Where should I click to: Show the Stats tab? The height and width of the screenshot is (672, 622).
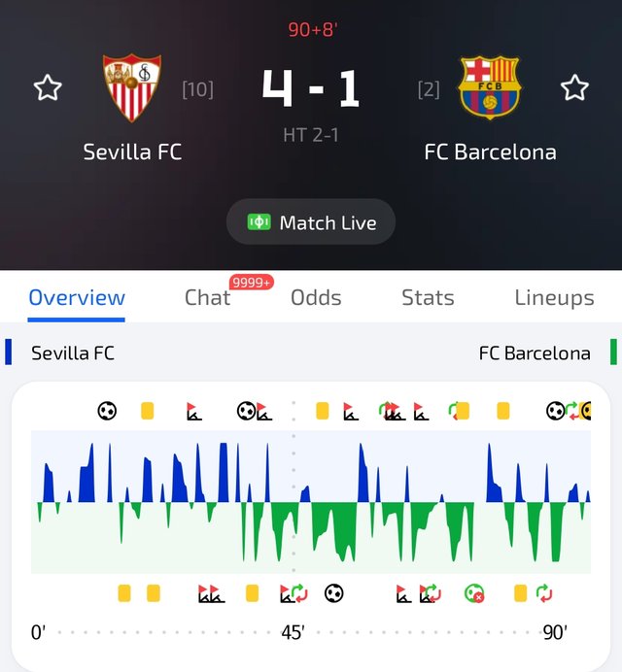click(x=428, y=298)
